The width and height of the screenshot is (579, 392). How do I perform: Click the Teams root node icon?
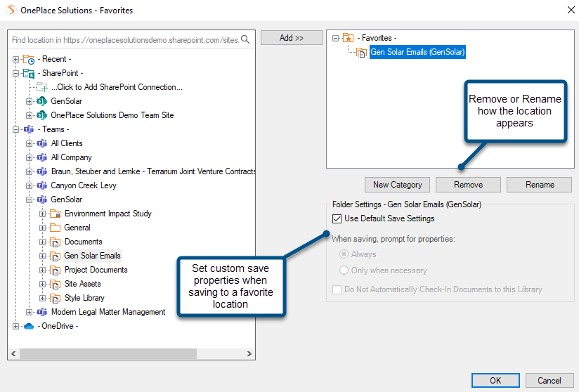click(29, 129)
